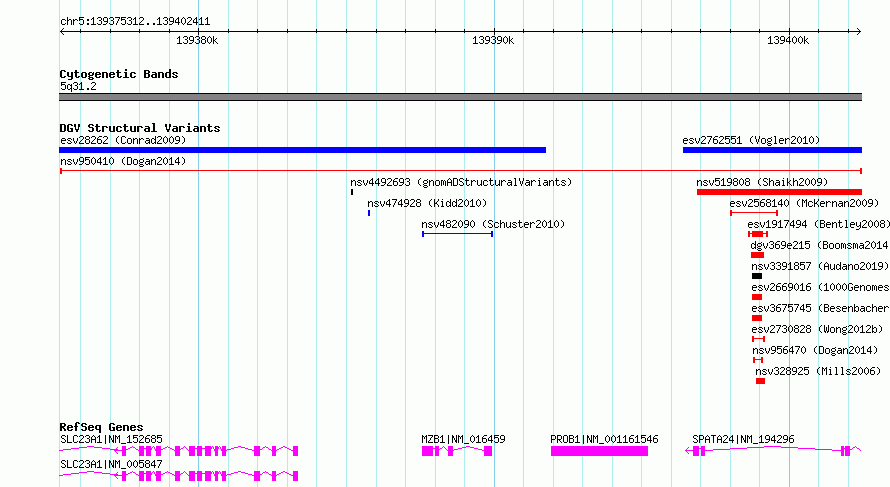890x487 pixels.
Task: Click the esv2730828 (Wong2012b) label
Action: point(817,329)
